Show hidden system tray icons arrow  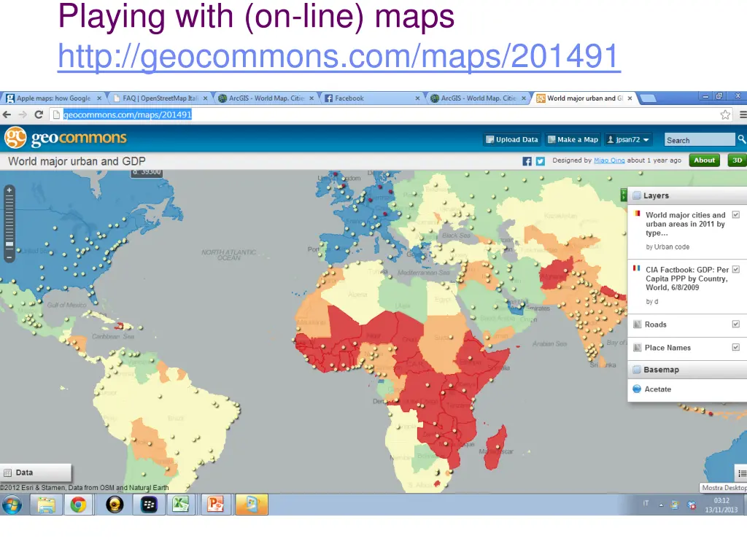tap(661, 505)
